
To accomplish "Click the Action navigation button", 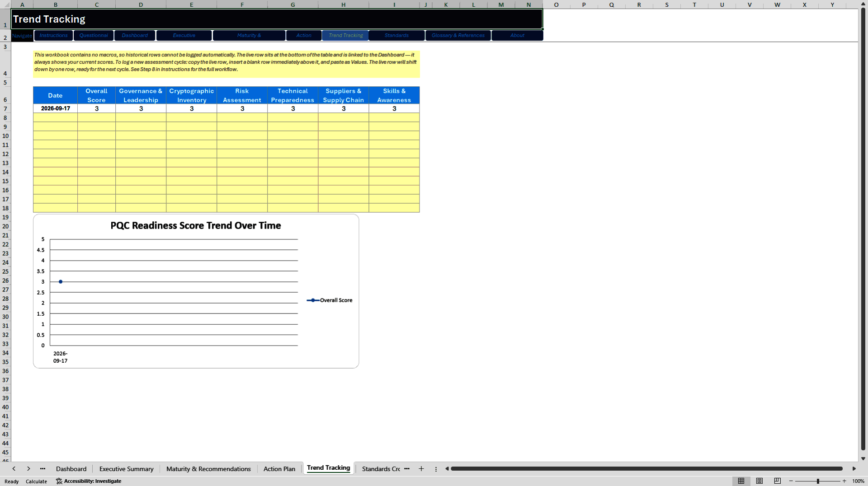I will (304, 35).
